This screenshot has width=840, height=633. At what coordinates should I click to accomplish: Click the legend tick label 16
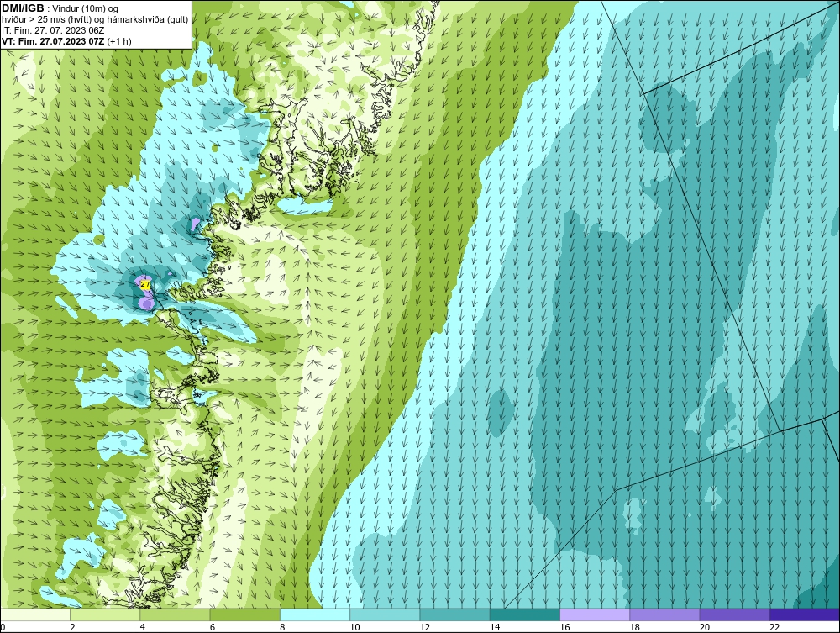565,628
